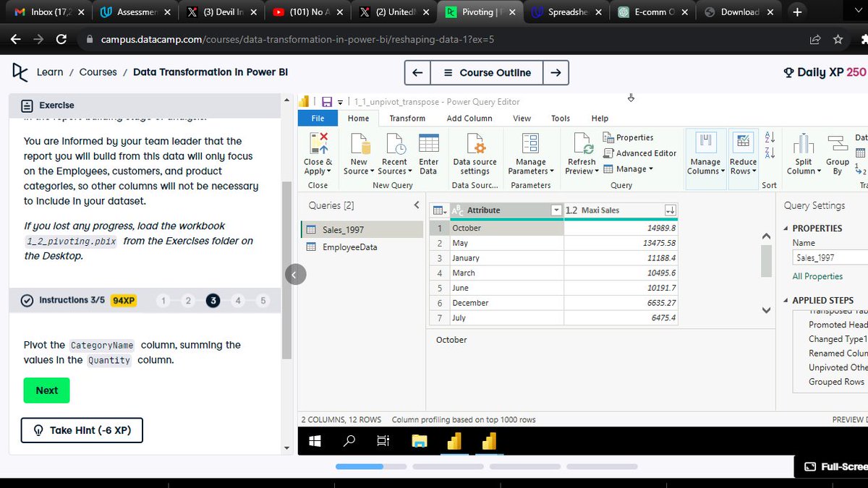Click the save icon in title bar
868x488 pixels.
click(327, 102)
